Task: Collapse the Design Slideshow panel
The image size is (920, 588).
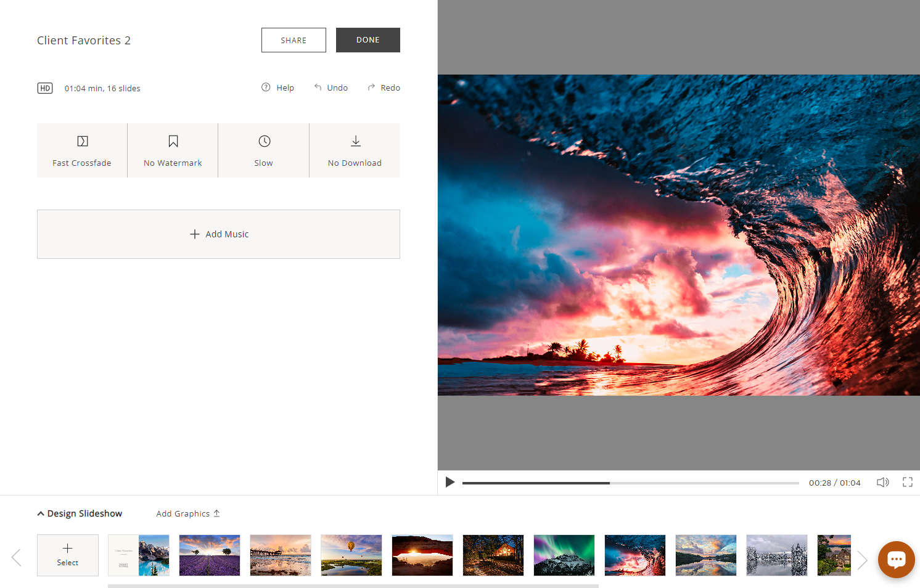Action: (80, 513)
